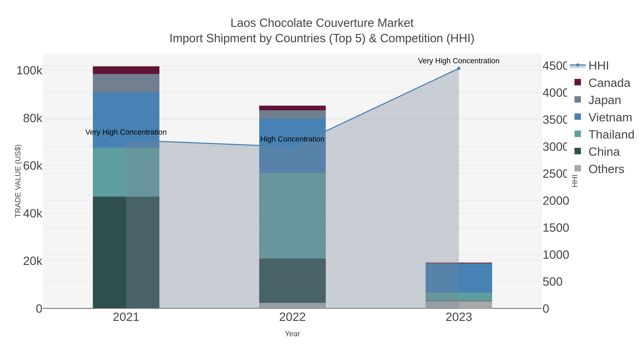Screen dimensions: 644x362
Task: Click the 100k tick on the left axis
Action: coord(30,71)
